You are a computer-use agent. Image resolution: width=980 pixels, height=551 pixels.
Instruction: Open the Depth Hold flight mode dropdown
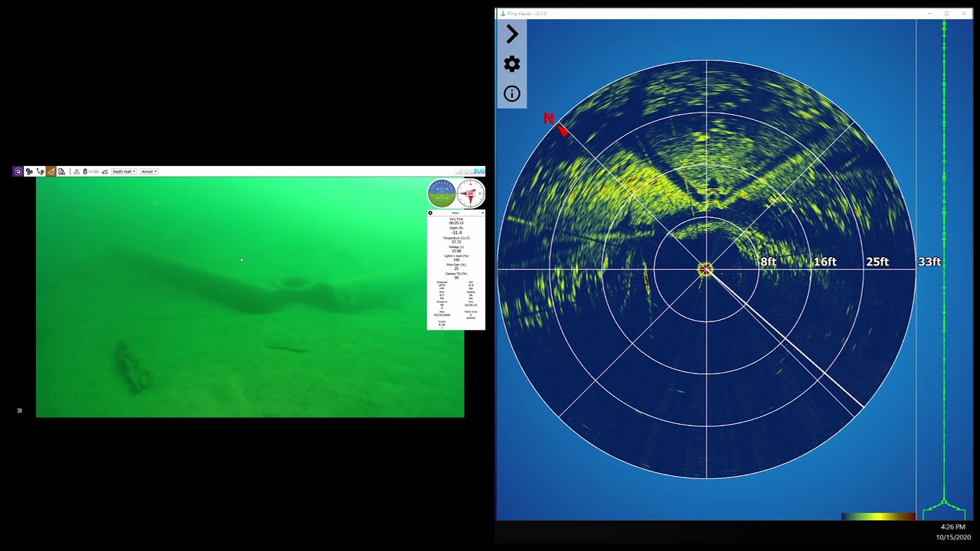(124, 171)
